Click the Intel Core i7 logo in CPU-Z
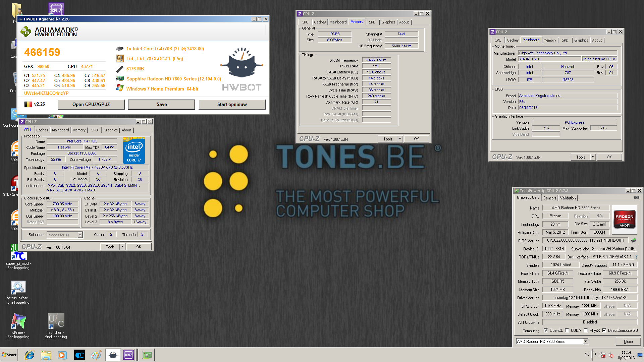Viewport: 644px width, 362px height. 134,150
